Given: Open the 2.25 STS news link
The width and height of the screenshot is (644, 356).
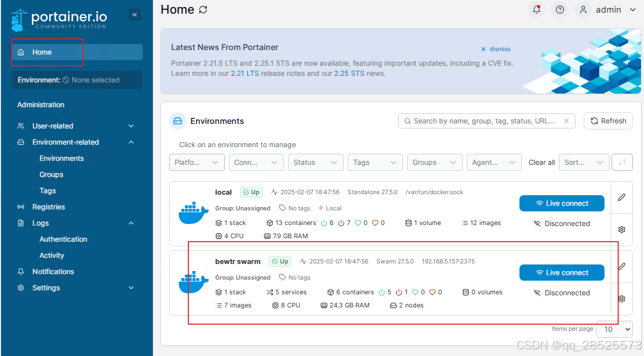Looking at the screenshot, I should tap(349, 73).
